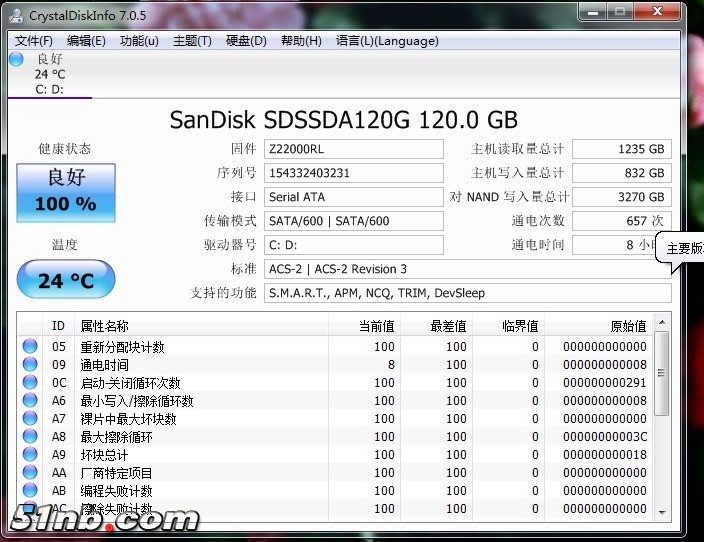The width and height of the screenshot is (704, 542).
Task: Click status icon for attribute A6 row
Action: 30,401
